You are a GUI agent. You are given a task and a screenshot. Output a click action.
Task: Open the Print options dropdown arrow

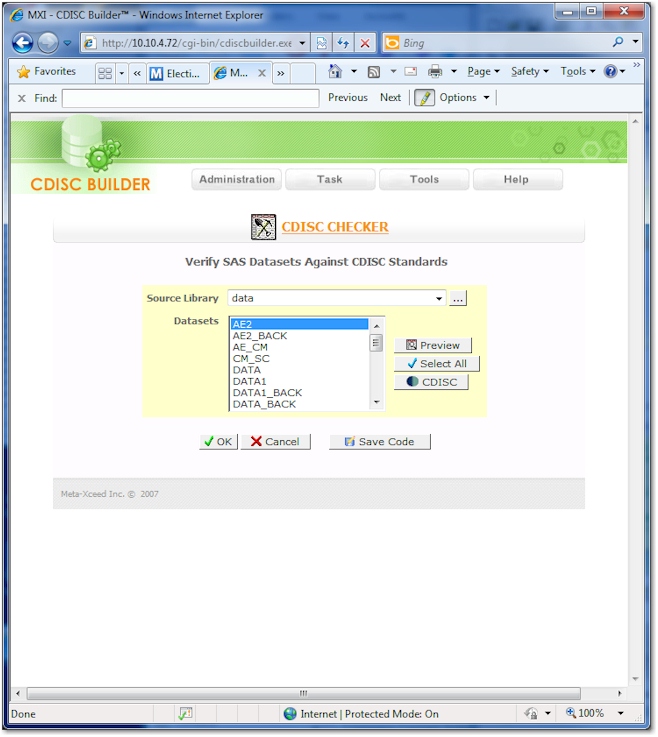pos(454,71)
